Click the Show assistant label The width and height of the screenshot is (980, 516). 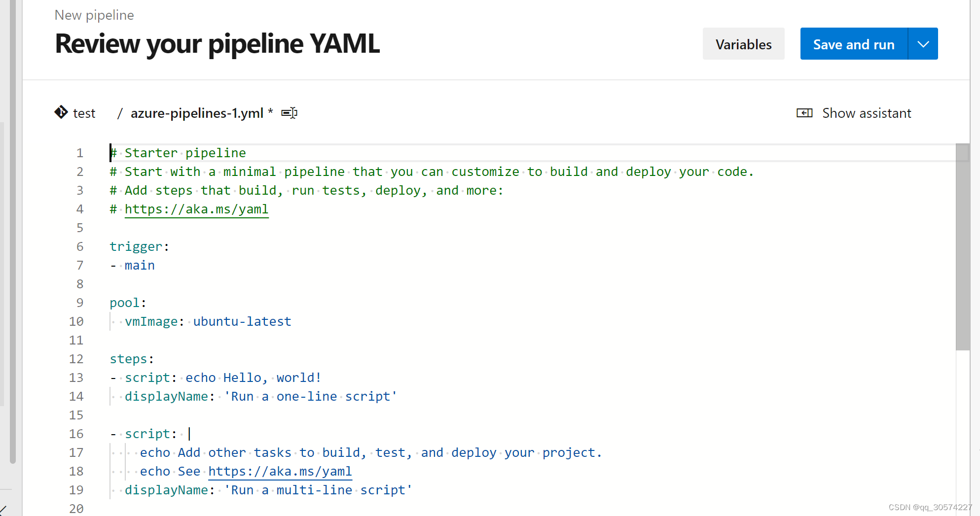(867, 113)
